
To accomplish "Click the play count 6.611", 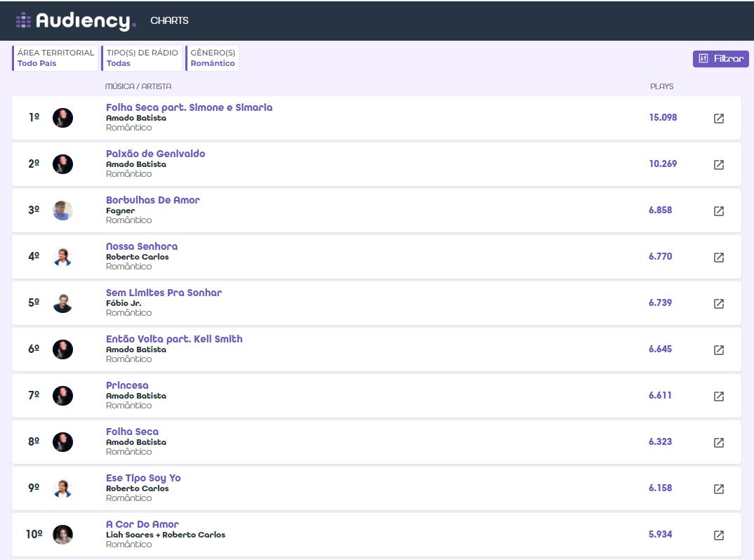I will 660,395.
